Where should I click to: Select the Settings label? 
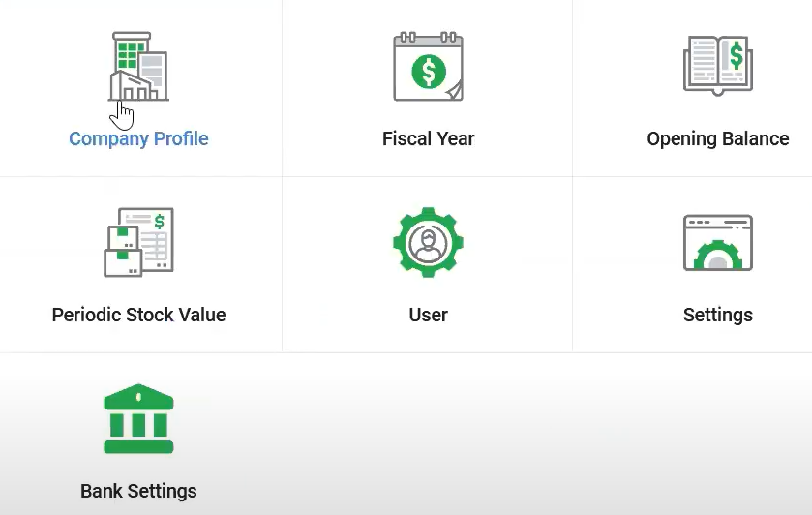[x=718, y=315]
